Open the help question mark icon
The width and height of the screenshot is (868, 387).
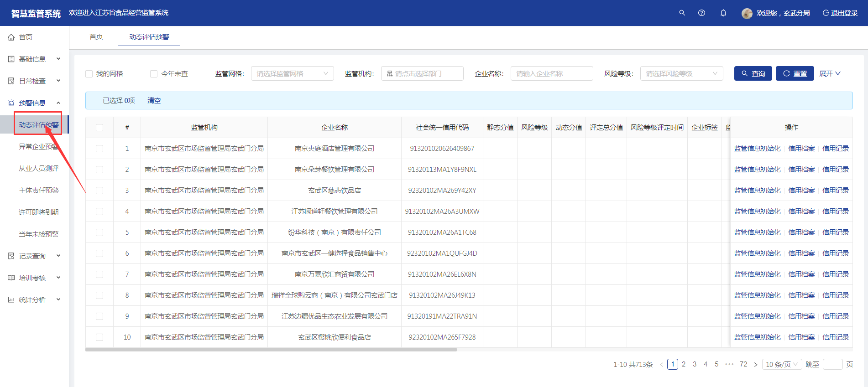click(x=701, y=13)
